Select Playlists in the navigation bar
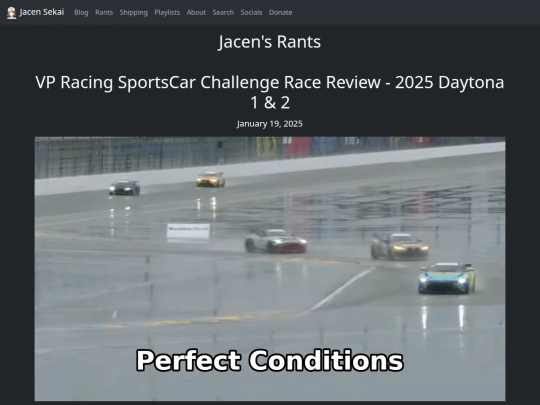Image resolution: width=540 pixels, height=405 pixels. tap(167, 13)
